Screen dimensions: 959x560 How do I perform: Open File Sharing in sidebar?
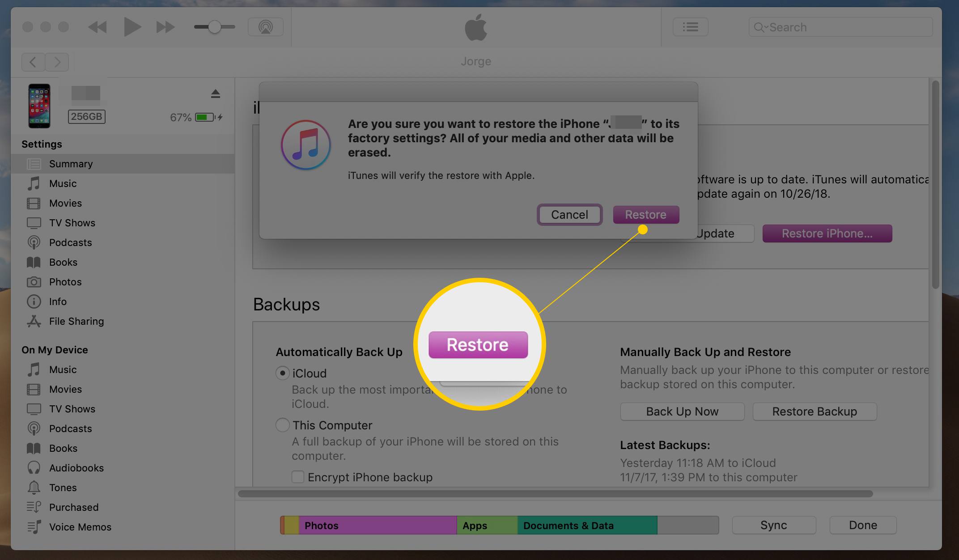pos(123,321)
